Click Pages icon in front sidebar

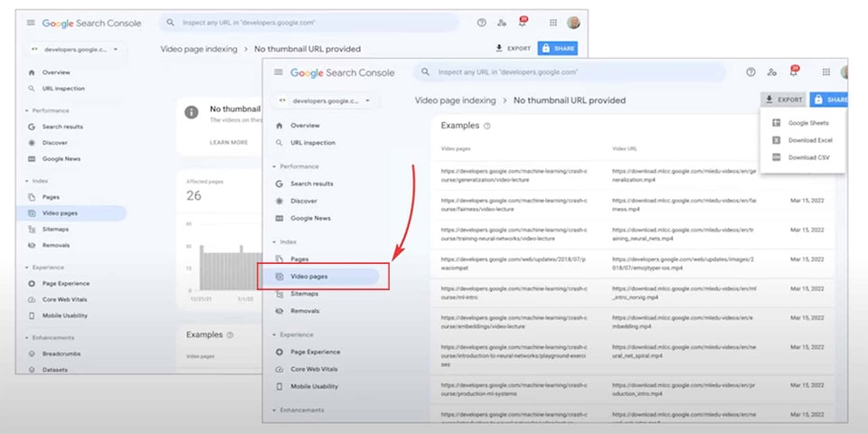pos(279,259)
